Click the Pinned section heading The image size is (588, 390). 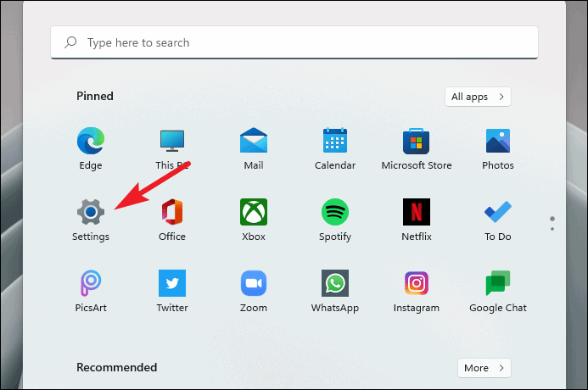click(x=95, y=97)
